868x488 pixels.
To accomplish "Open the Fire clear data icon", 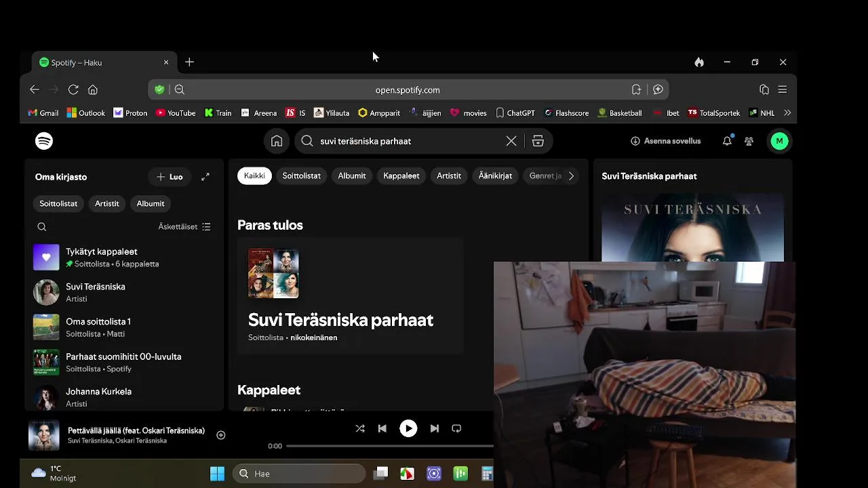I will [699, 62].
